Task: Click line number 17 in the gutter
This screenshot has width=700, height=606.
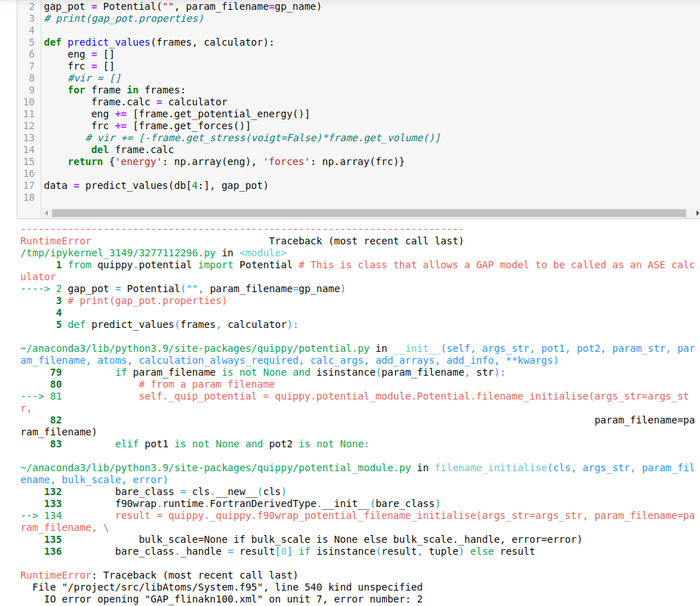Action: click(29, 185)
